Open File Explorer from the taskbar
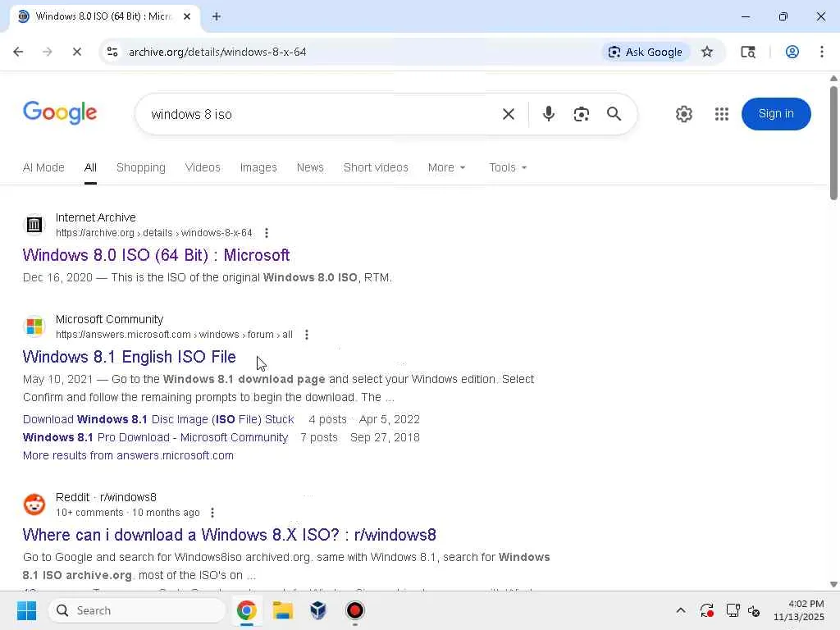Image resolution: width=840 pixels, height=630 pixels. [282, 610]
